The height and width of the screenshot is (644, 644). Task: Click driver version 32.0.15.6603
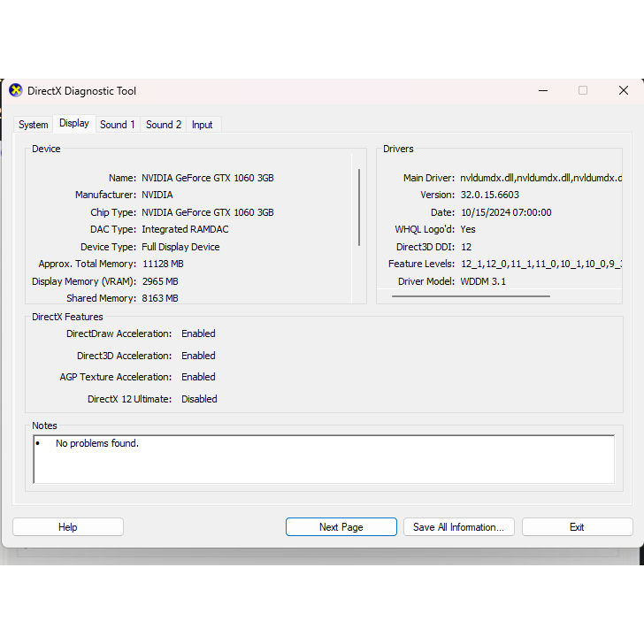coord(489,195)
